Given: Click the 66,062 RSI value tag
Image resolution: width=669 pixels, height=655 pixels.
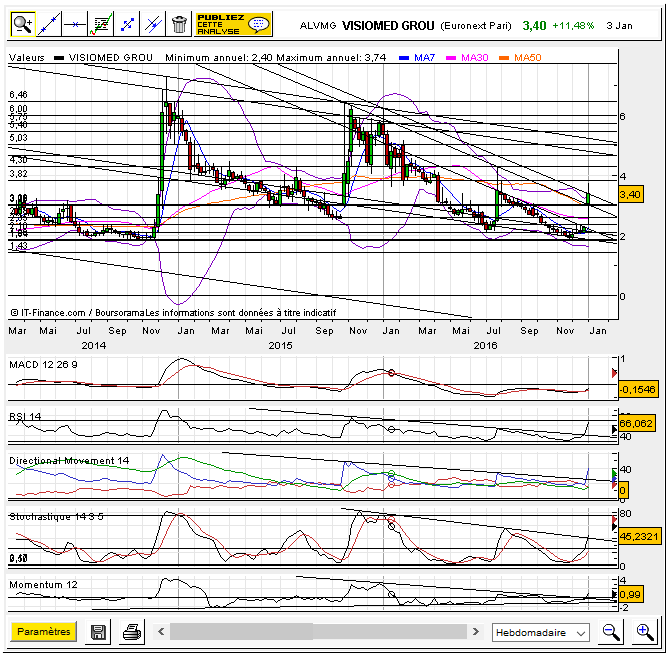Looking at the screenshot, I should [636, 423].
